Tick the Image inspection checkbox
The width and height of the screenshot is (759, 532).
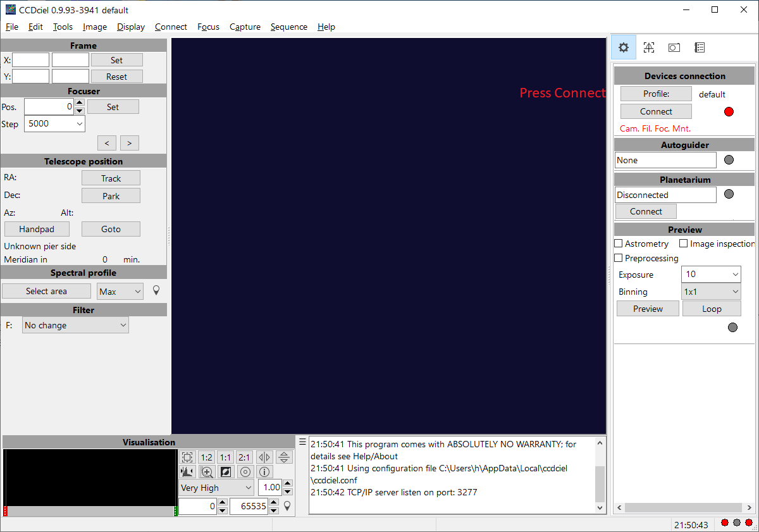pos(684,244)
